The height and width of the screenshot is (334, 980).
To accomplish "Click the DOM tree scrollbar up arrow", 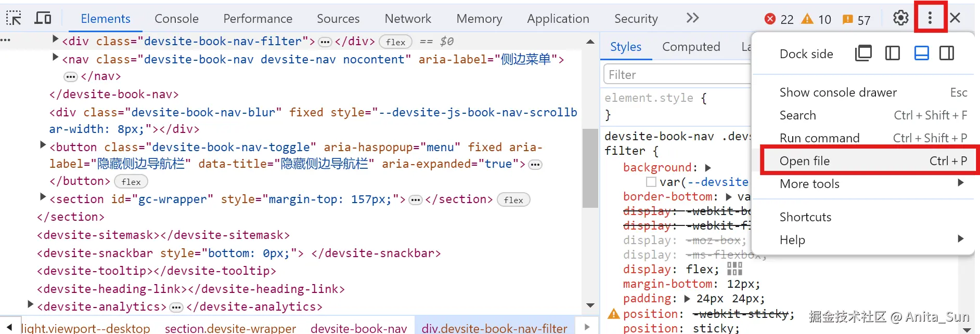I will point(590,42).
